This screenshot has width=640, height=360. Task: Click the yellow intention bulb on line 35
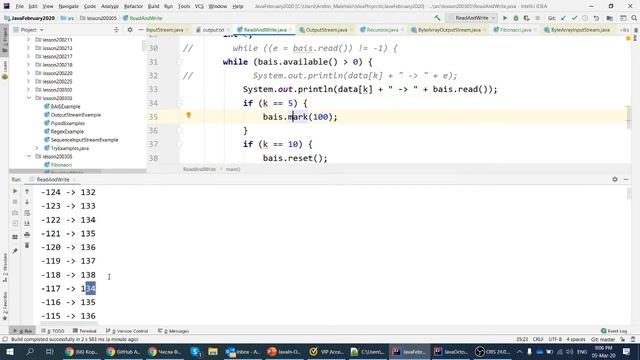click(189, 116)
